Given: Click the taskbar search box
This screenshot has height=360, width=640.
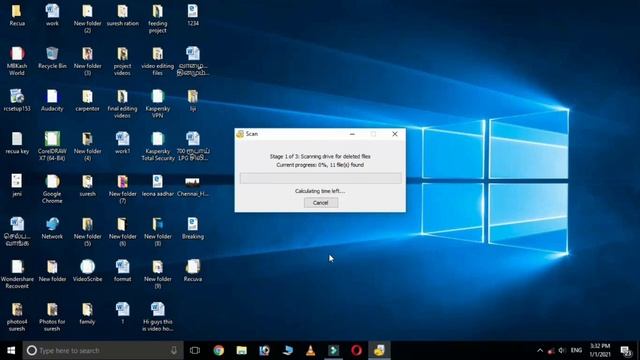Looking at the screenshot, I should (x=103, y=350).
